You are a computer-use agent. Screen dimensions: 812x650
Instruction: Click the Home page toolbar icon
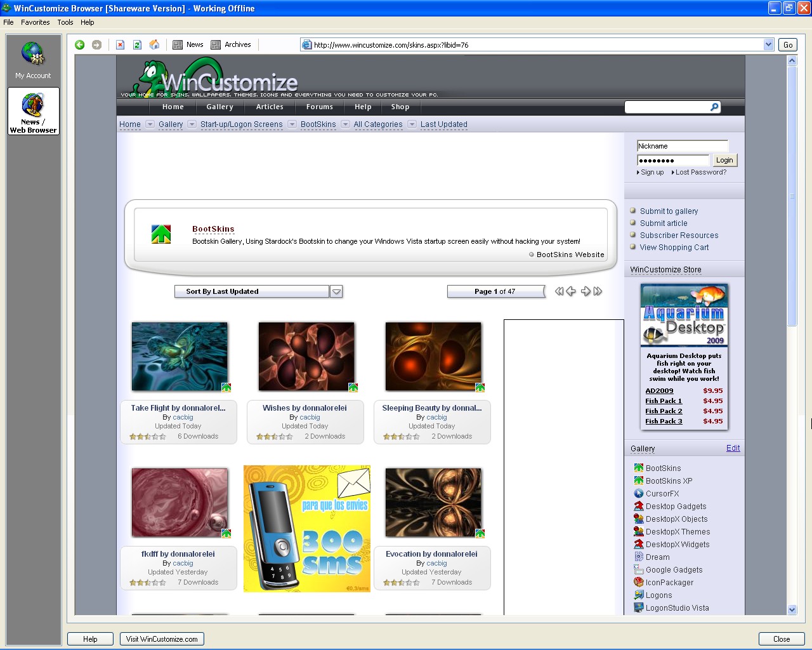click(x=154, y=44)
